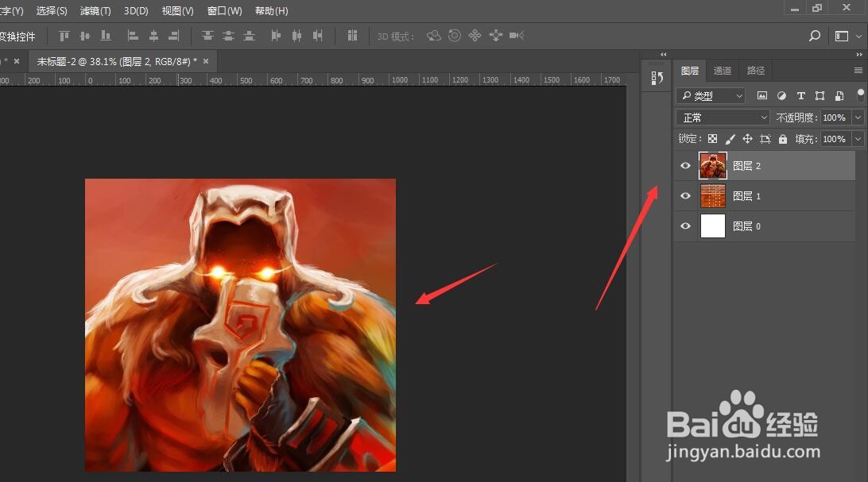868x482 pixels.
Task: Click the align bottom edges icon
Action: pyautogui.click(x=105, y=36)
